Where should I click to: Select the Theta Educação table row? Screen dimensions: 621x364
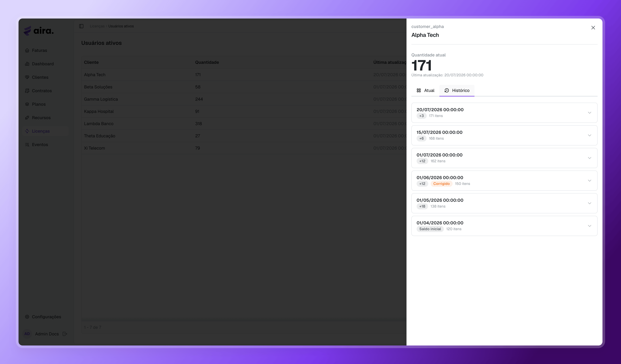pyautogui.click(x=244, y=136)
